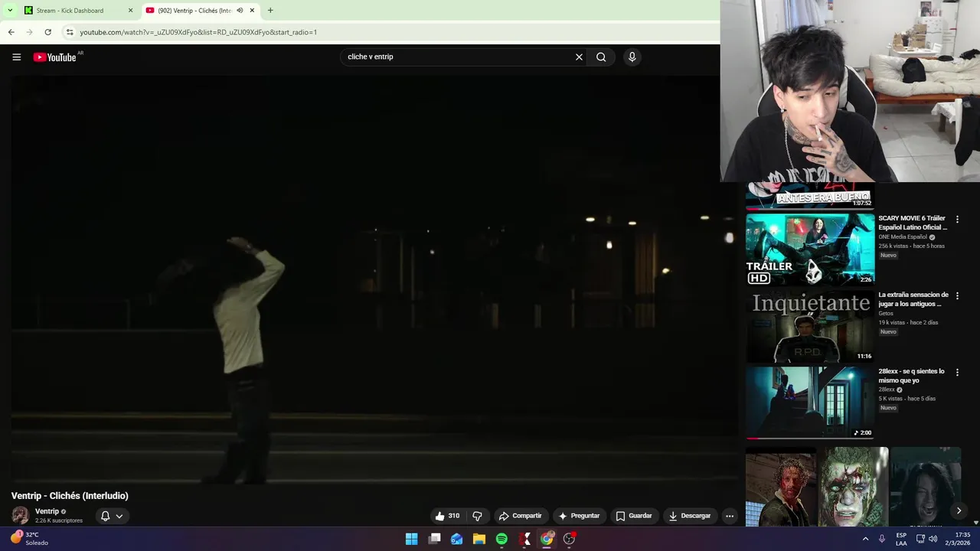Download the video with Descargar
Screen dimensions: 980x551
click(x=690, y=516)
